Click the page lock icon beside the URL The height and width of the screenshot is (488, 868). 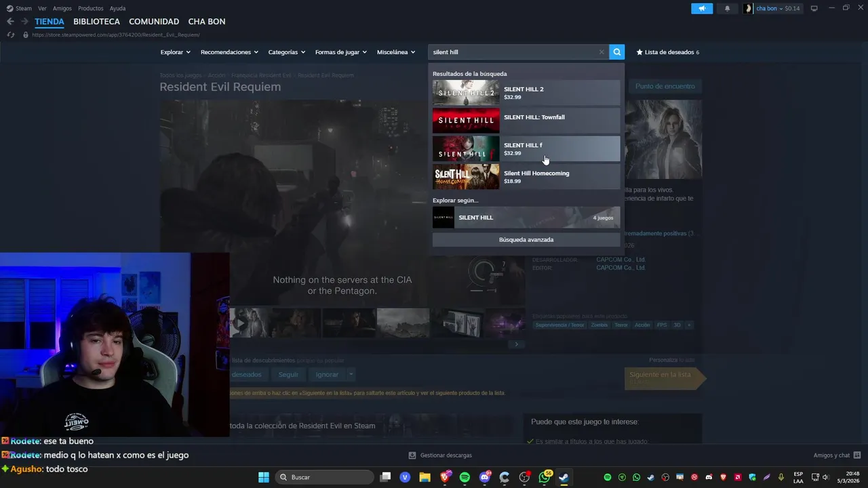point(26,35)
